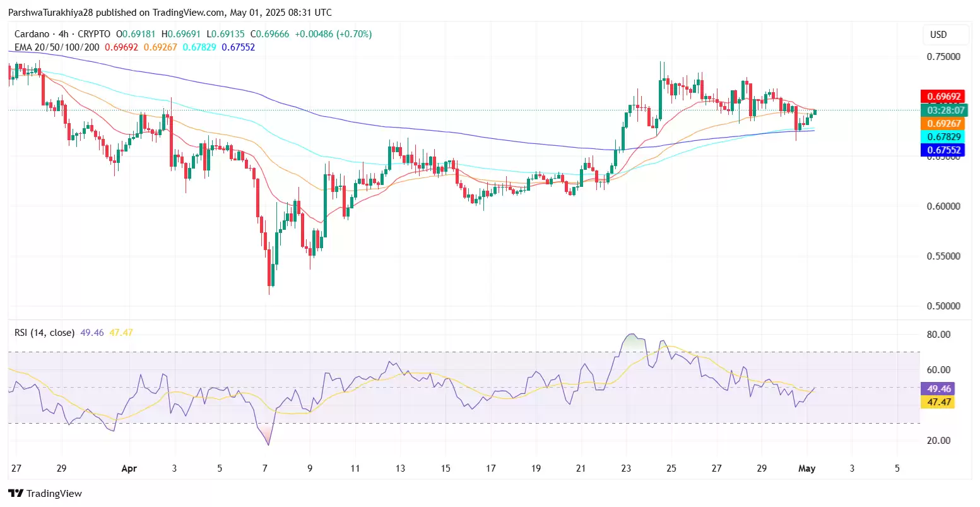
Task: Click the blue 0.67552 EMA price label
Action: point(943,150)
